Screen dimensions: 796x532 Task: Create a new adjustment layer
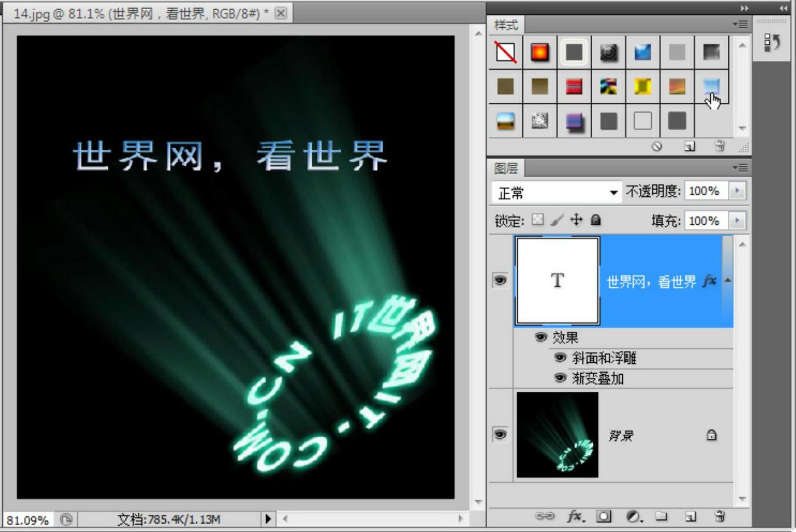[x=633, y=516]
